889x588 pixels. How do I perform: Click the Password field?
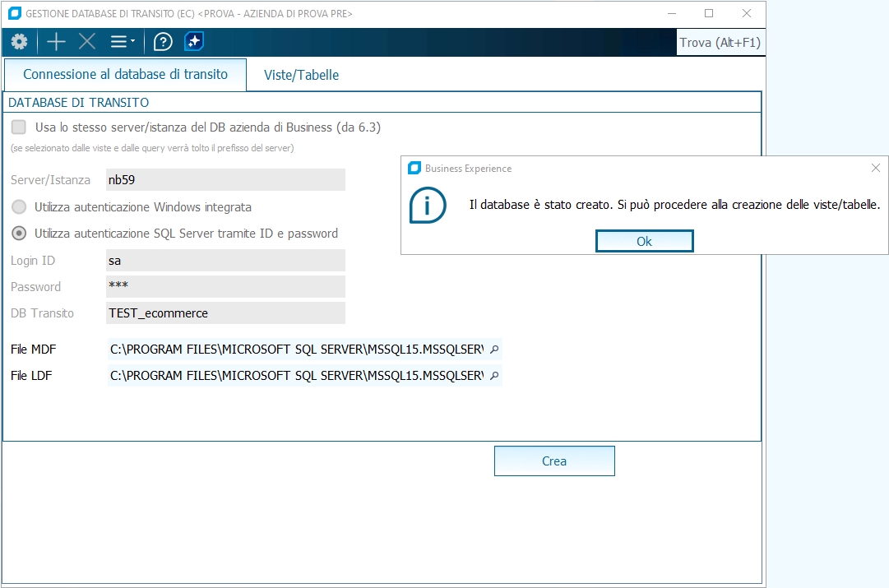click(225, 286)
